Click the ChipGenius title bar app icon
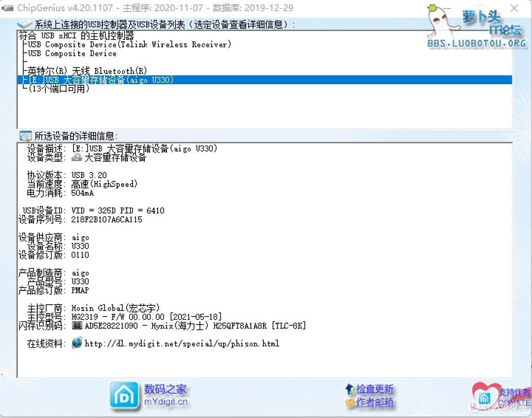 [7, 7]
